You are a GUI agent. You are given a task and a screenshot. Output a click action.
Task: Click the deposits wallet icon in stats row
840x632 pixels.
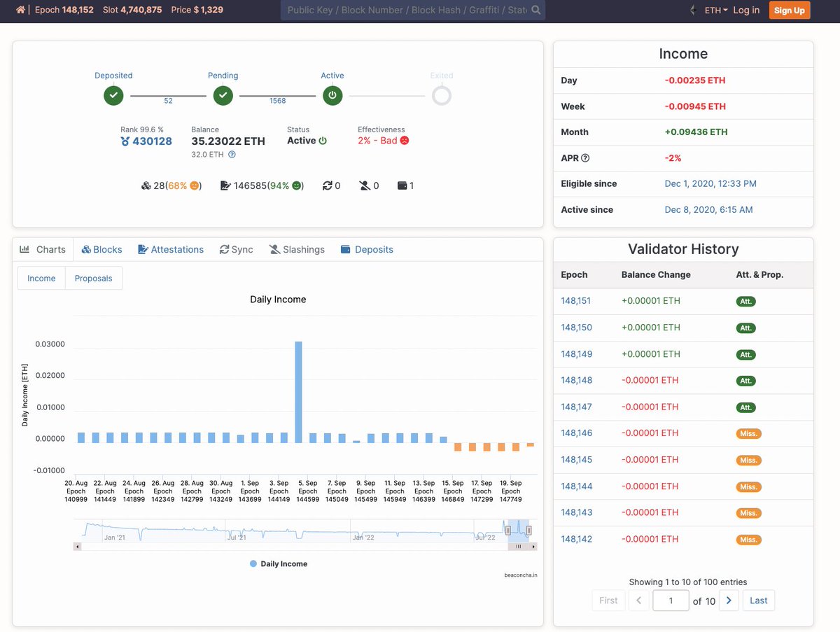coord(402,185)
